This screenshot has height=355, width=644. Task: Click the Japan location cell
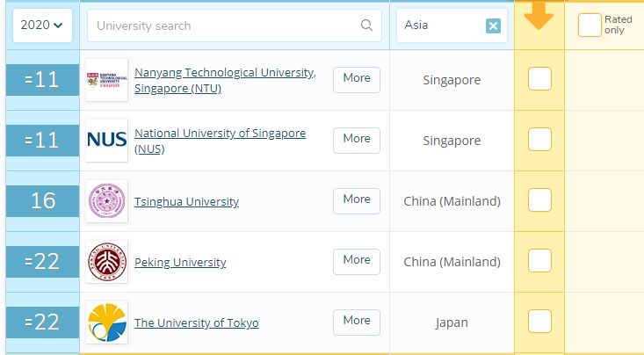(452, 322)
